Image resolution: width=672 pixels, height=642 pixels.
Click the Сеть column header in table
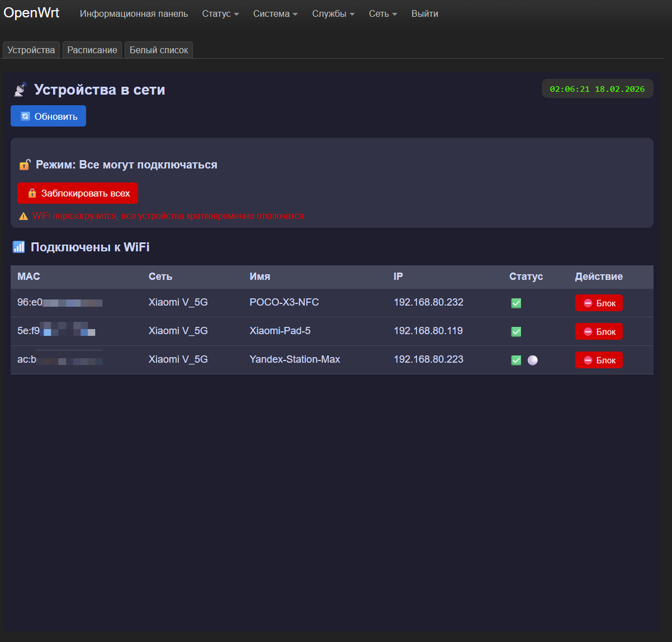coord(160,276)
